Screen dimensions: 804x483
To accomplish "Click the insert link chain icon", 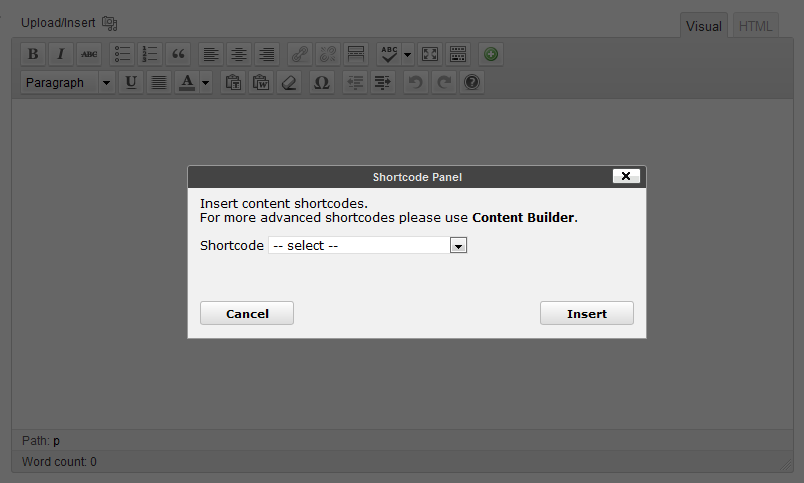I will tap(299, 54).
